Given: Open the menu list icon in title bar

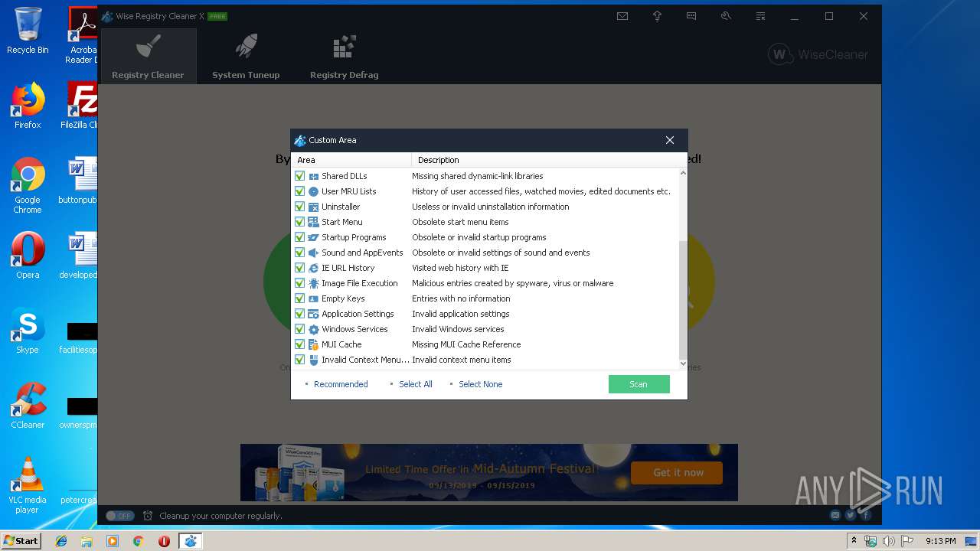Looking at the screenshot, I should pyautogui.click(x=760, y=16).
